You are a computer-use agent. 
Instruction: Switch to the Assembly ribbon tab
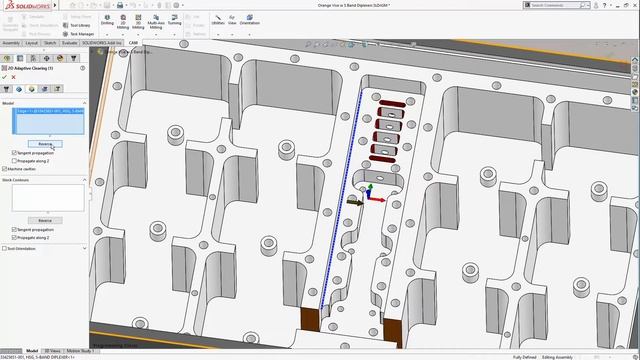coord(11,43)
